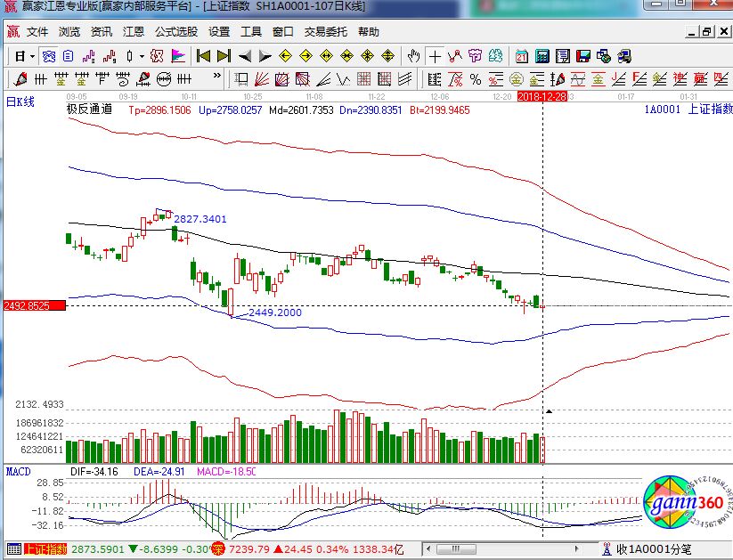The height and width of the screenshot is (560, 733).
Task: Toggle the blue highlighted chart view button
Action: click(x=52, y=55)
